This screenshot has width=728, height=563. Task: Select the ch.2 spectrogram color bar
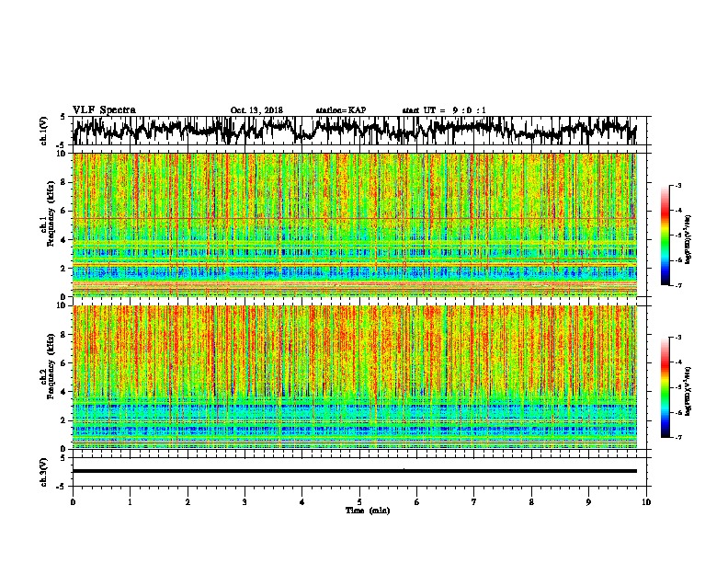(665, 387)
